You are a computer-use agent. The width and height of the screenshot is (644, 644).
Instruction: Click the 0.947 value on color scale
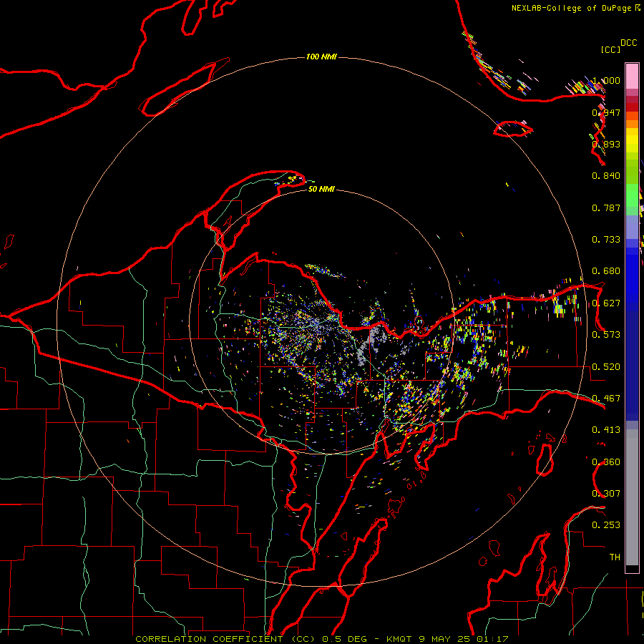pyautogui.click(x=606, y=112)
